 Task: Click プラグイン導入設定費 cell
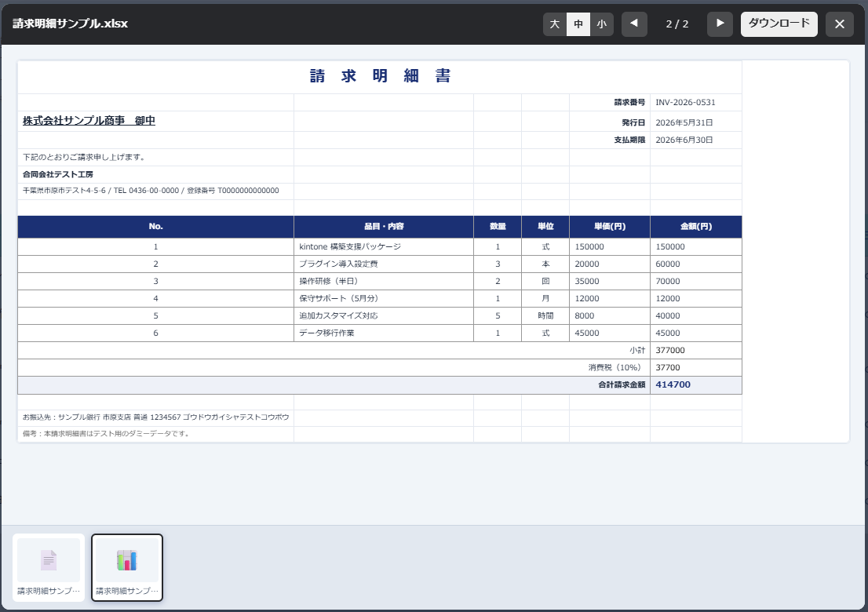(384, 264)
